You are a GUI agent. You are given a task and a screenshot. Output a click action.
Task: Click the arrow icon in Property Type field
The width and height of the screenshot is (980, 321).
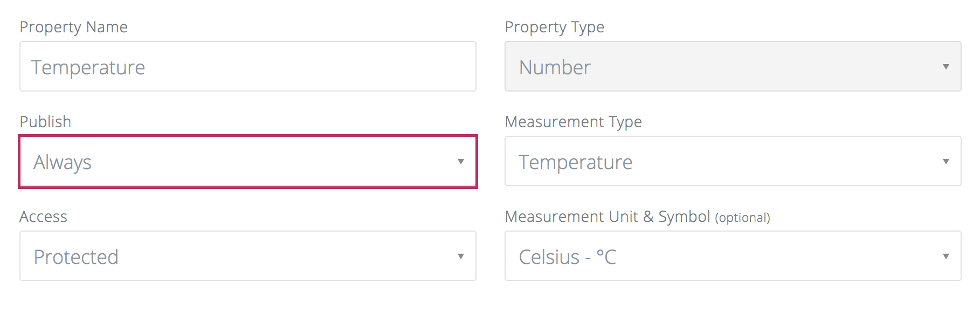[946, 67]
